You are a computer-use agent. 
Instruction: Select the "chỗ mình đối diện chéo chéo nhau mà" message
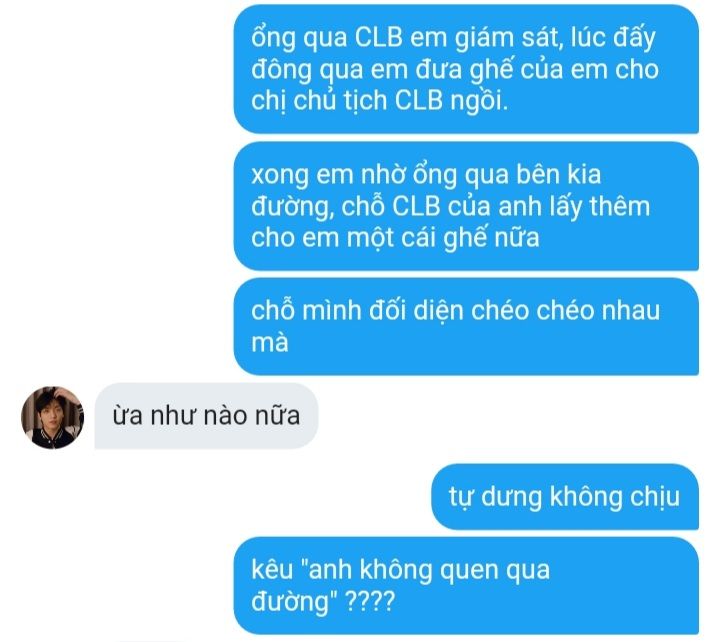pyautogui.click(x=466, y=327)
